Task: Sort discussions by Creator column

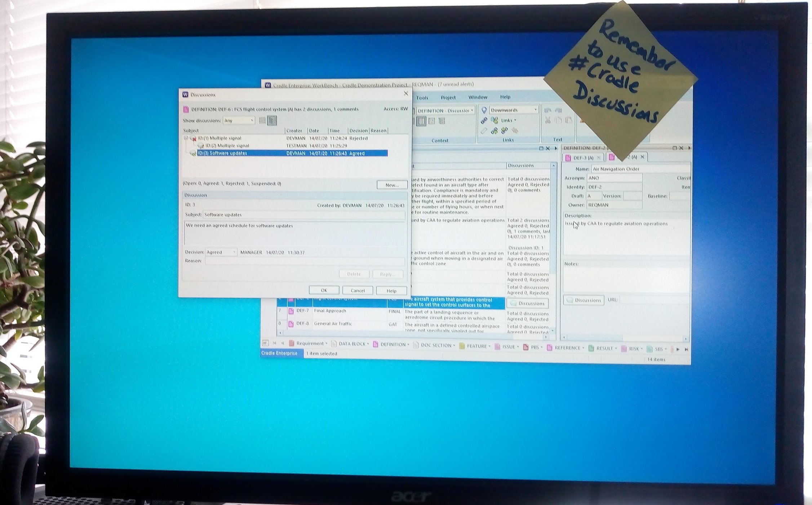Action: [x=296, y=130]
